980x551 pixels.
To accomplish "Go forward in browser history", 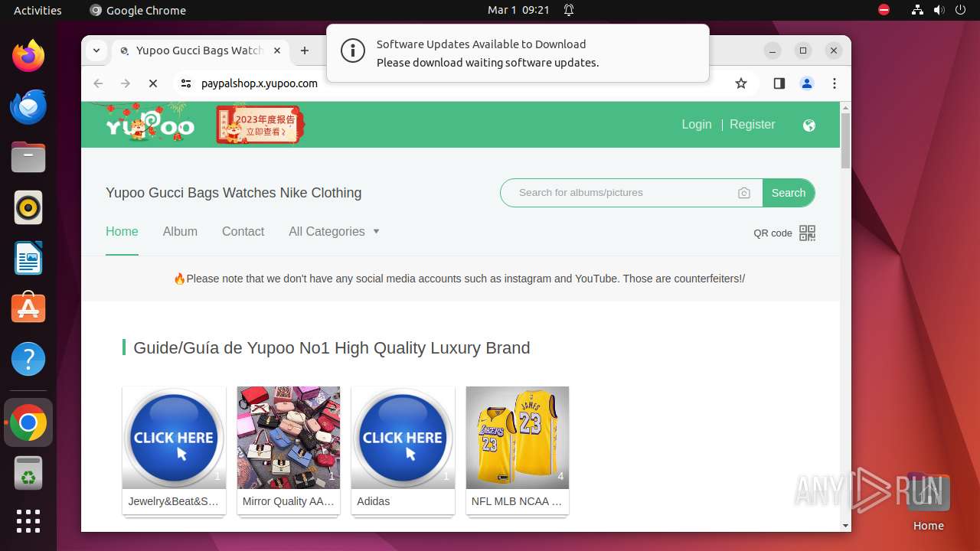I will tap(126, 83).
